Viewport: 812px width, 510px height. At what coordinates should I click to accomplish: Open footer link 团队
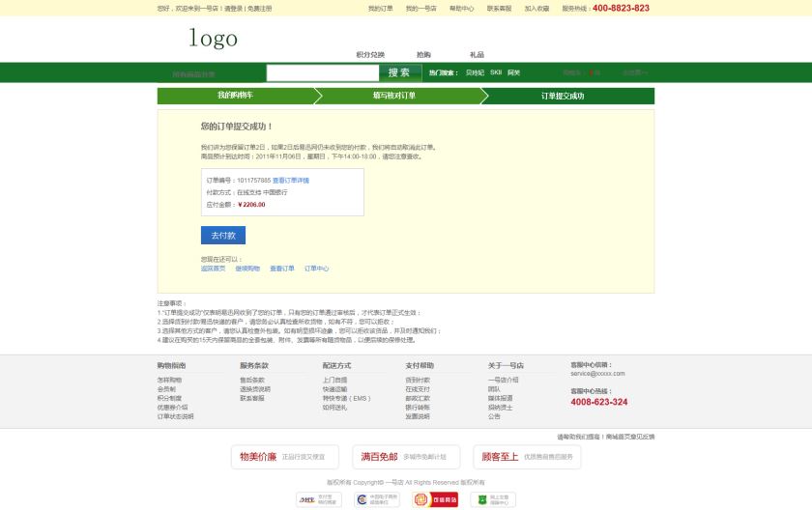494,389
